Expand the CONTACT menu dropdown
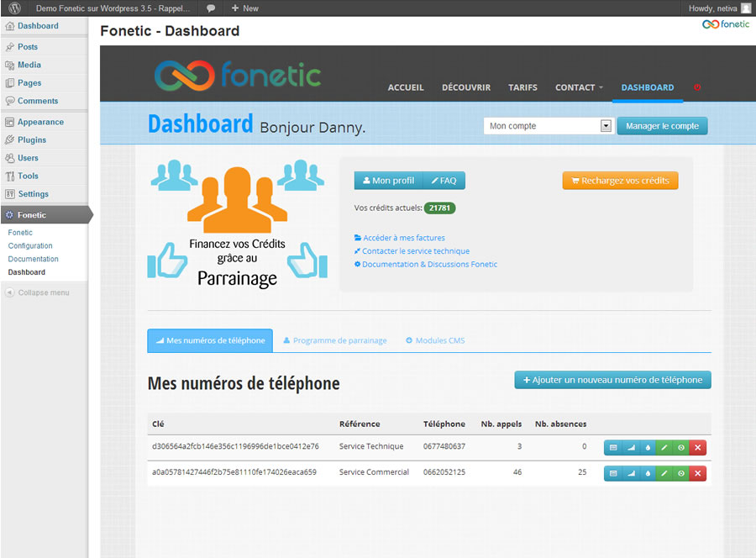Viewport: 756px width, 558px height. point(579,87)
